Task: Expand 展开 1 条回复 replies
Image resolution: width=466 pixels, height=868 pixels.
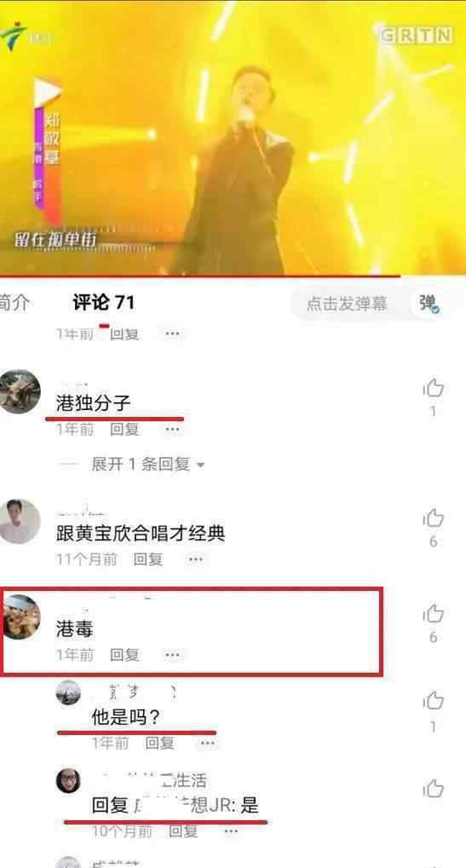Action: (141, 465)
